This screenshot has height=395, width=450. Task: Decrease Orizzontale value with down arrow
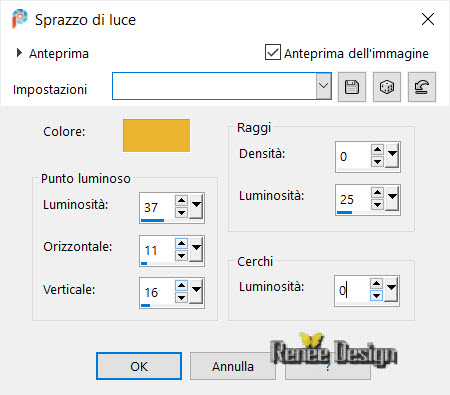coord(181,256)
